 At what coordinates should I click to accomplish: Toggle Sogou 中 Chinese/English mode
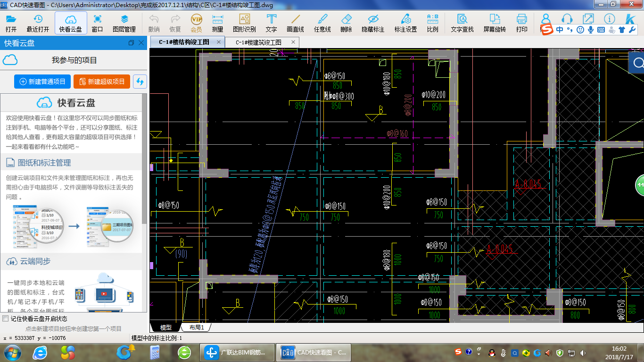[x=560, y=29]
